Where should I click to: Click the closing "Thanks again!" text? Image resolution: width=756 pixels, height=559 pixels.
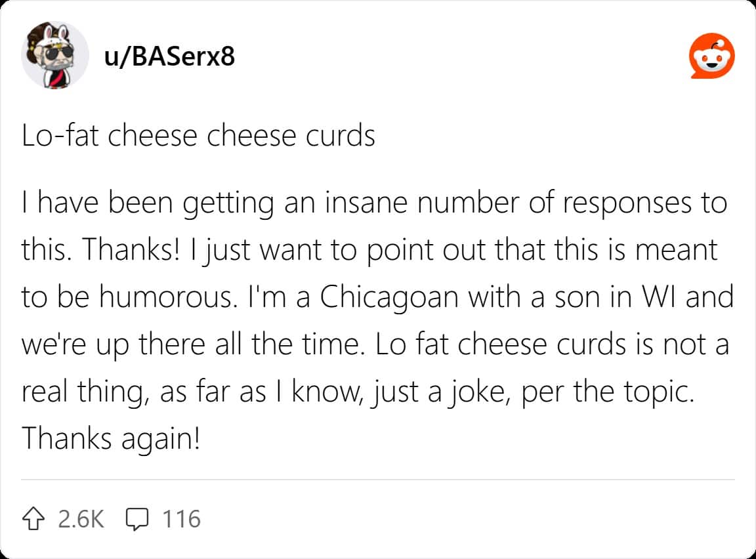click(110, 439)
